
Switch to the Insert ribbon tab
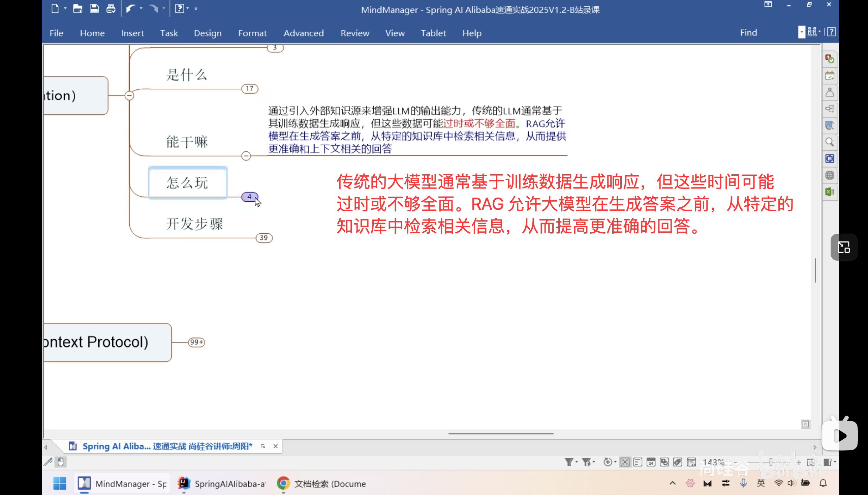click(132, 33)
